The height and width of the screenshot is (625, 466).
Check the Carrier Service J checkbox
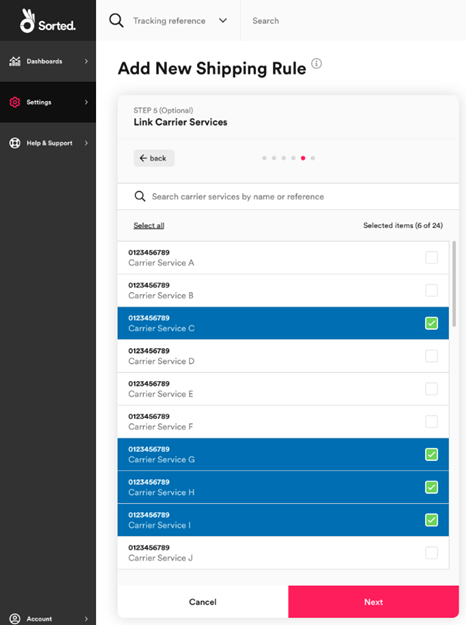(431, 552)
